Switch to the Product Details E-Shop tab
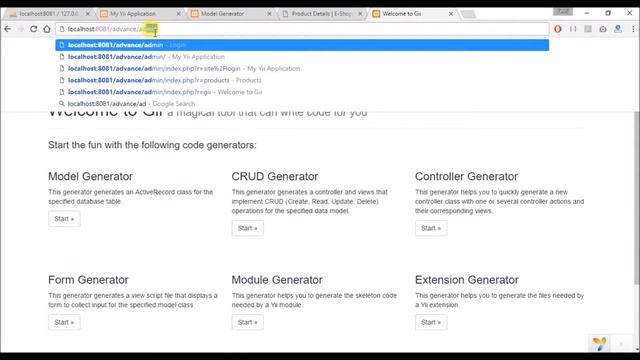 [x=322, y=14]
